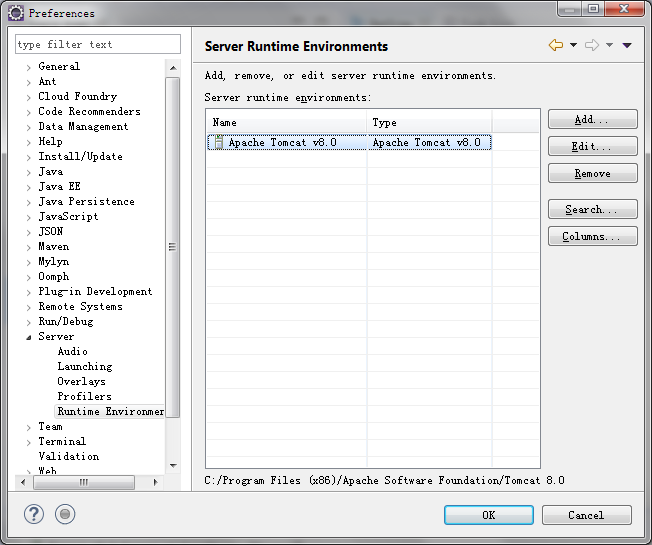Select JavaScript in the tree
Screen dimensions: 652x545
(68, 216)
